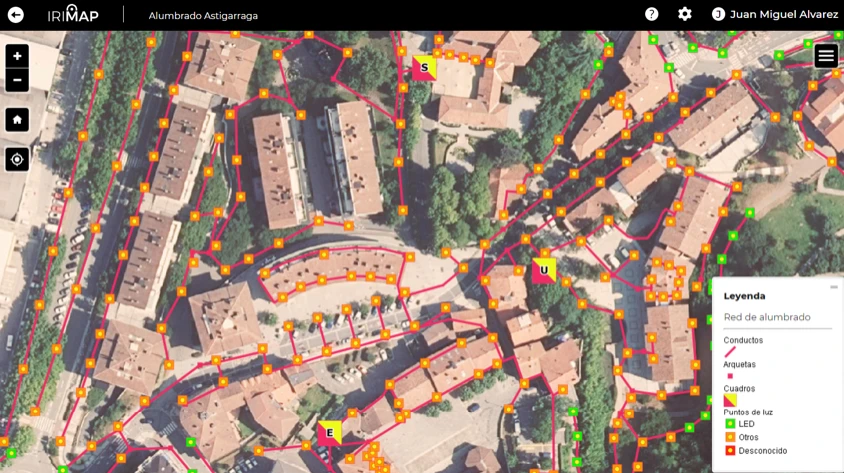Open Juan Miguel Alvarez user profile
Screen dimensions: 844x473
(x=775, y=15)
